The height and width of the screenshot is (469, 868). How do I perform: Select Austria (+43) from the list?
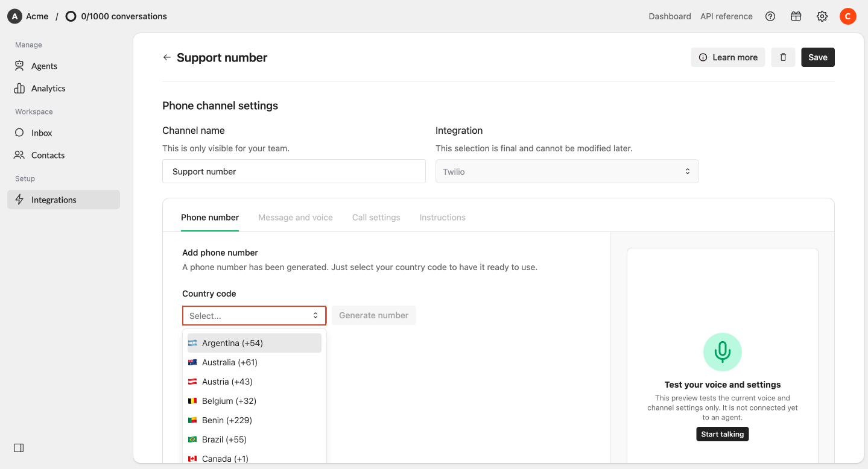pyautogui.click(x=254, y=382)
